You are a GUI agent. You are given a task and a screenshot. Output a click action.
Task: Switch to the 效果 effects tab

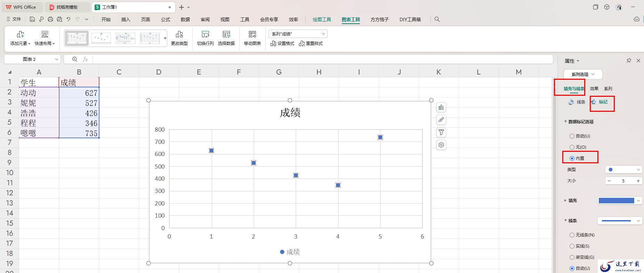click(x=594, y=89)
